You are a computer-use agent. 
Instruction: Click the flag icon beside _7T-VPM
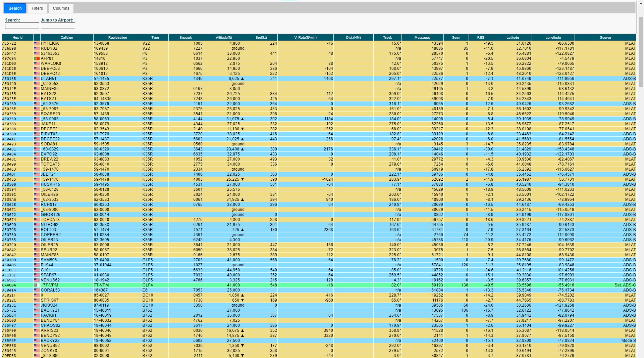pyautogui.click(x=37, y=285)
